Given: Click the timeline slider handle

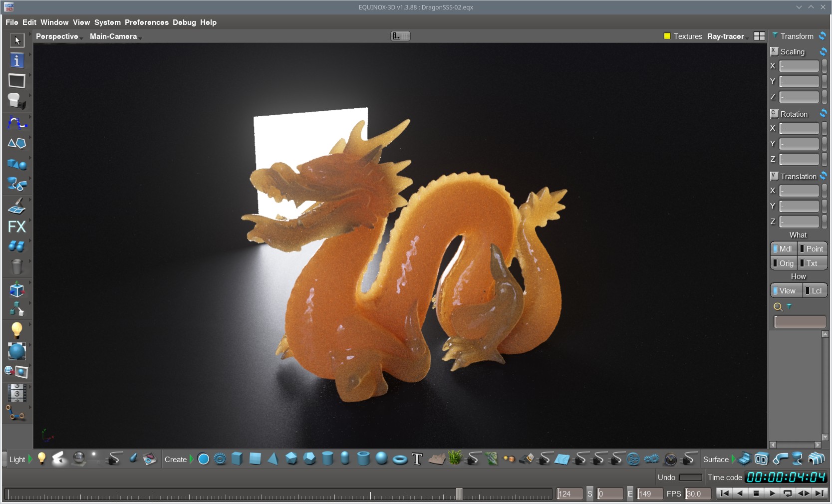Looking at the screenshot, I should coord(459,494).
